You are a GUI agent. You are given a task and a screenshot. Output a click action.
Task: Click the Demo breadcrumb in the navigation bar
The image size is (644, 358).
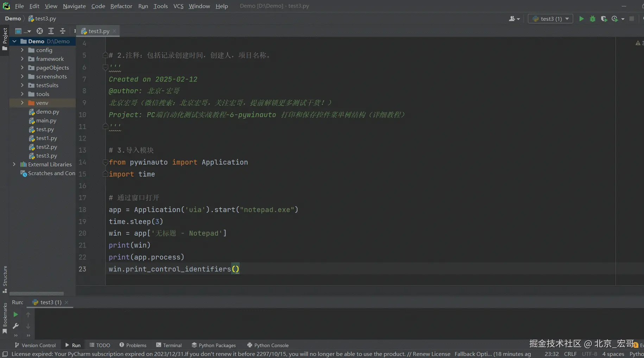[13, 19]
